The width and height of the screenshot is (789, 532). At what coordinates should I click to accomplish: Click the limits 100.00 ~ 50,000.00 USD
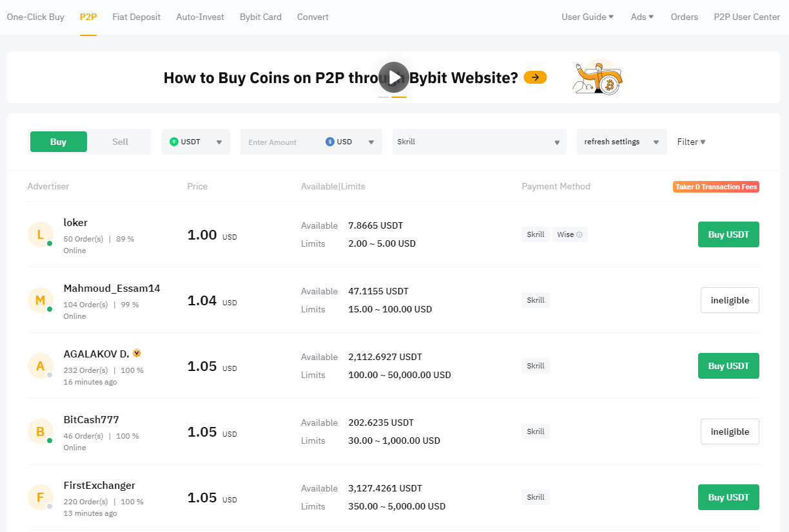pyautogui.click(x=399, y=375)
